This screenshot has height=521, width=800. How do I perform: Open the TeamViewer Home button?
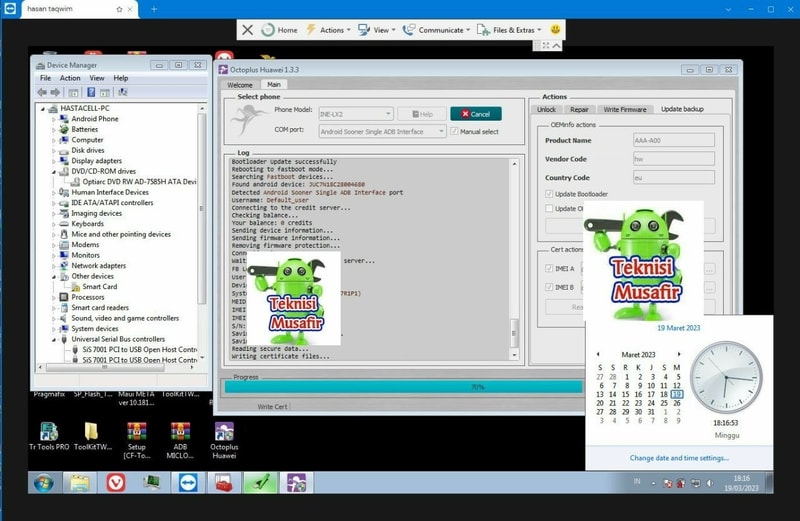tap(279, 30)
